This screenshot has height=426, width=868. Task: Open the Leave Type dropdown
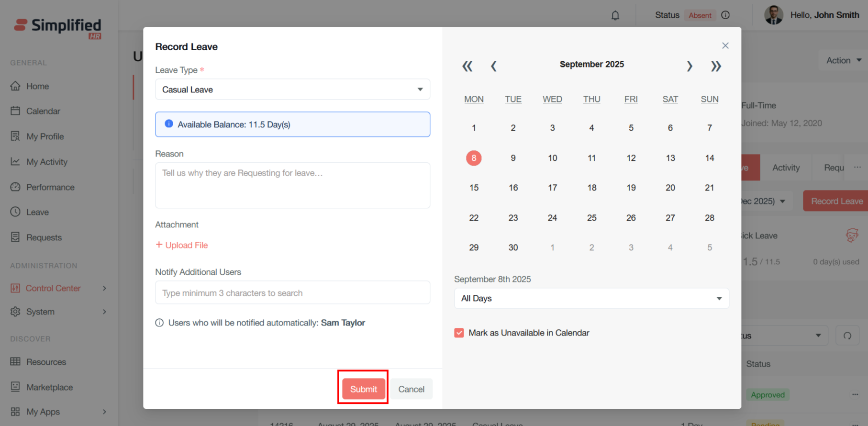pyautogui.click(x=292, y=90)
